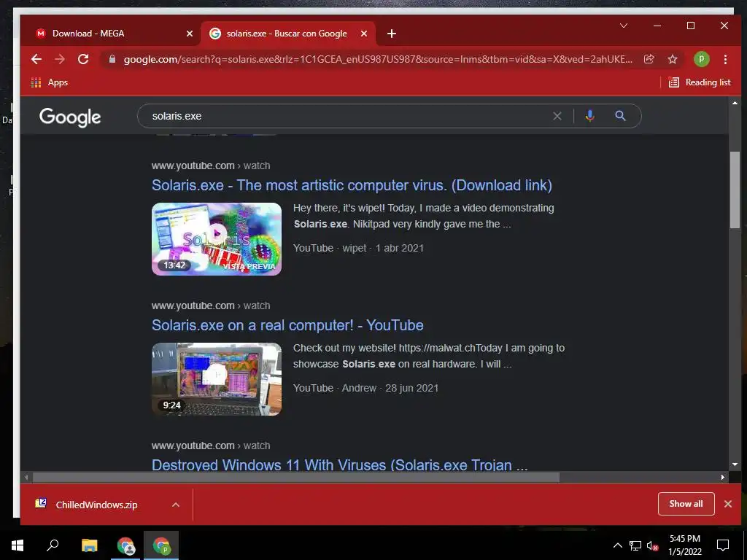Open File Explorer from the taskbar
The height and width of the screenshot is (560, 747).
tap(89, 545)
